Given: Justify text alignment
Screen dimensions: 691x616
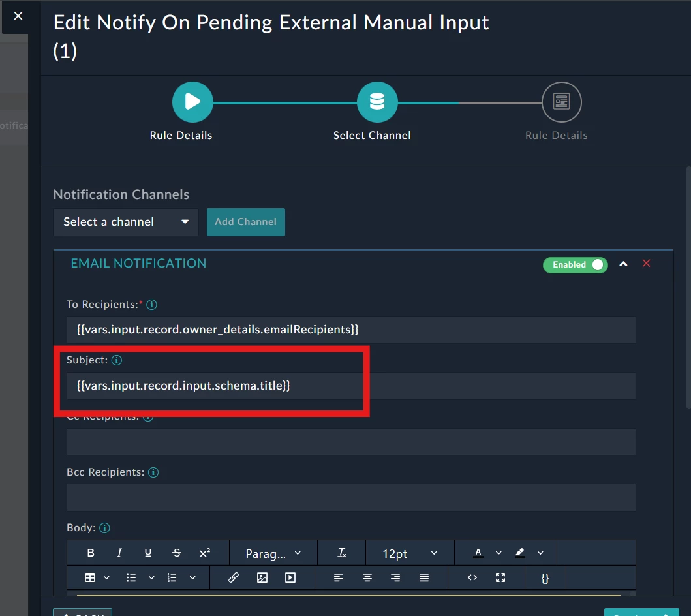Looking at the screenshot, I should click(x=424, y=577).
